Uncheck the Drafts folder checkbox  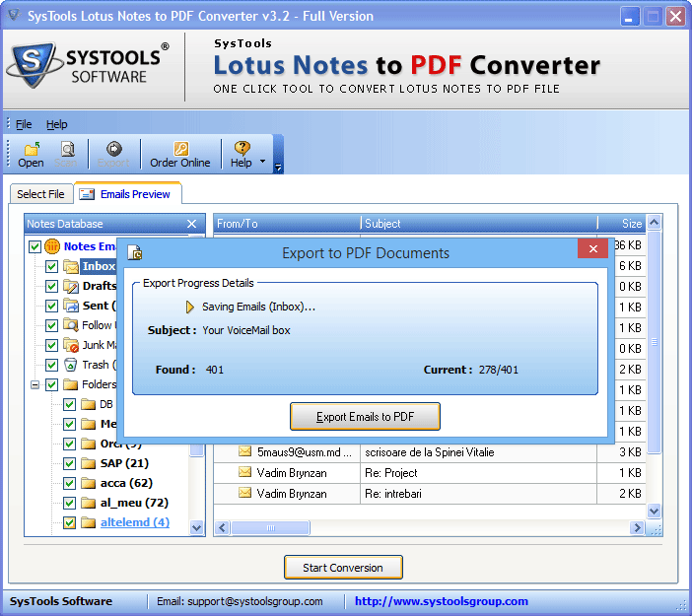click(51, 287)
